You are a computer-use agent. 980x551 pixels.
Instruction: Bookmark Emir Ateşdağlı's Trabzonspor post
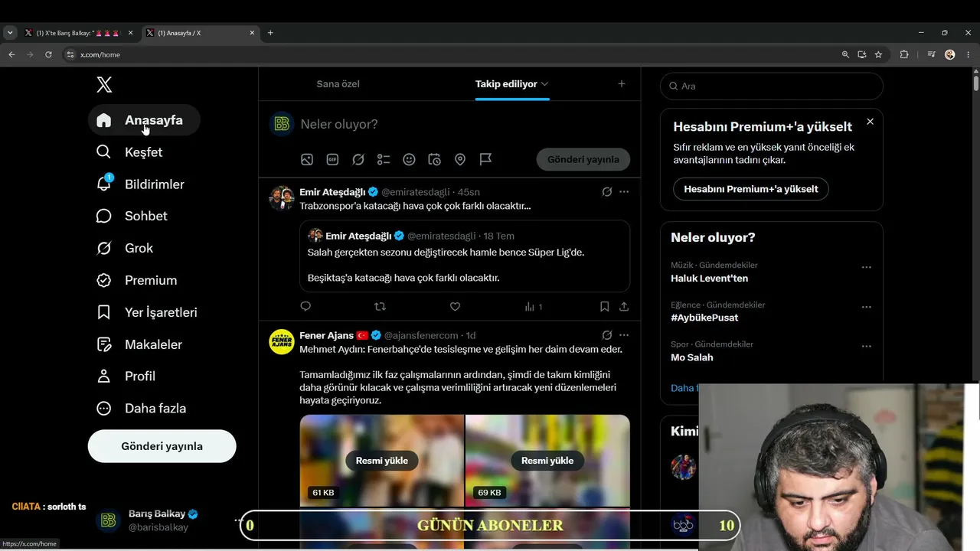(x=604, y=307)
